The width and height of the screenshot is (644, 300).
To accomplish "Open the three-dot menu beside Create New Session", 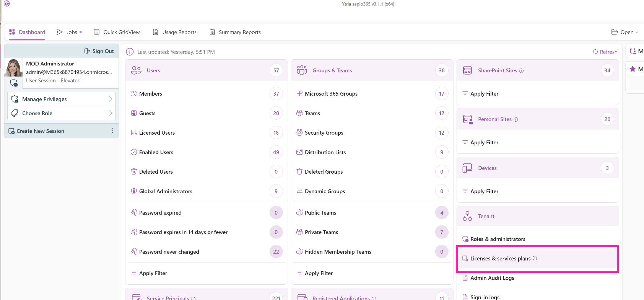I will (x=112, y=131).
